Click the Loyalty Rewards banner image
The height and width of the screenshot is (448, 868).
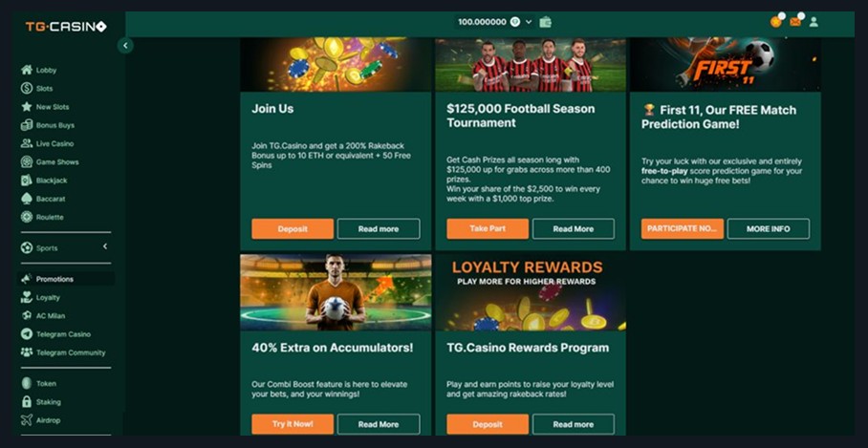[x=531, y=292]
